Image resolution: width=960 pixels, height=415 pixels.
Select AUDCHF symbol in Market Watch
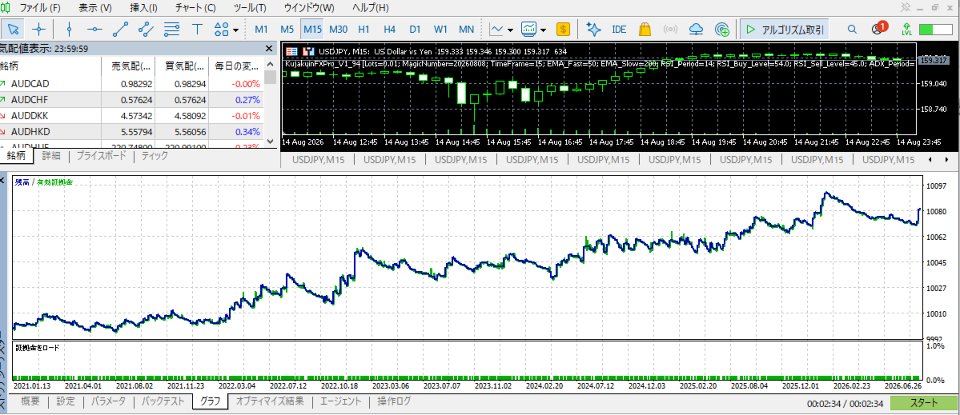(30, 99)
